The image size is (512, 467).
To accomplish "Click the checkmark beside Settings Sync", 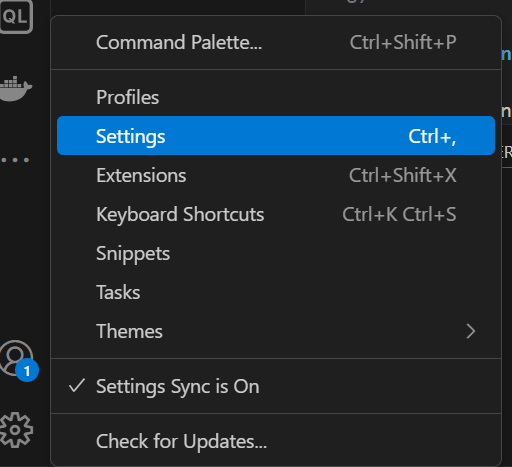I will point(77,386).
